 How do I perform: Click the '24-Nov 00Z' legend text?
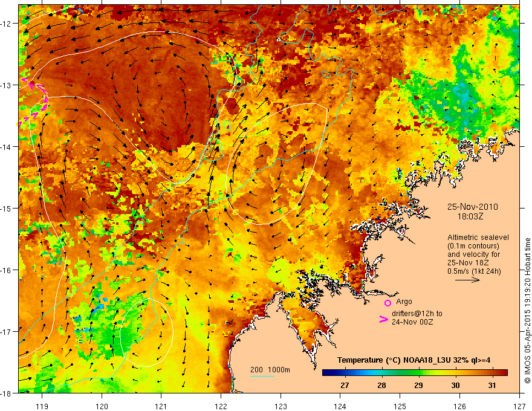click(412, 322)
